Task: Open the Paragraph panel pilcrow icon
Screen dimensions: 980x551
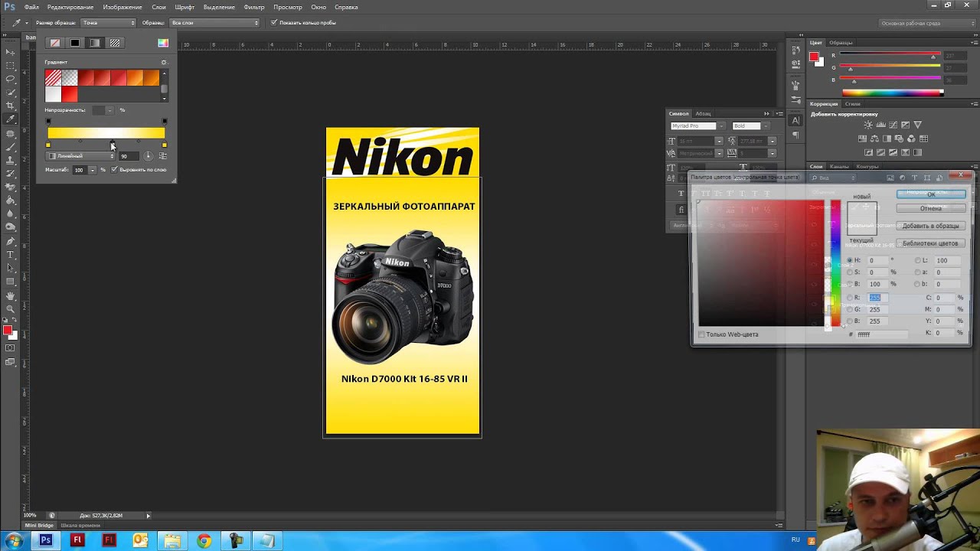Action: [x=795, y=135]
